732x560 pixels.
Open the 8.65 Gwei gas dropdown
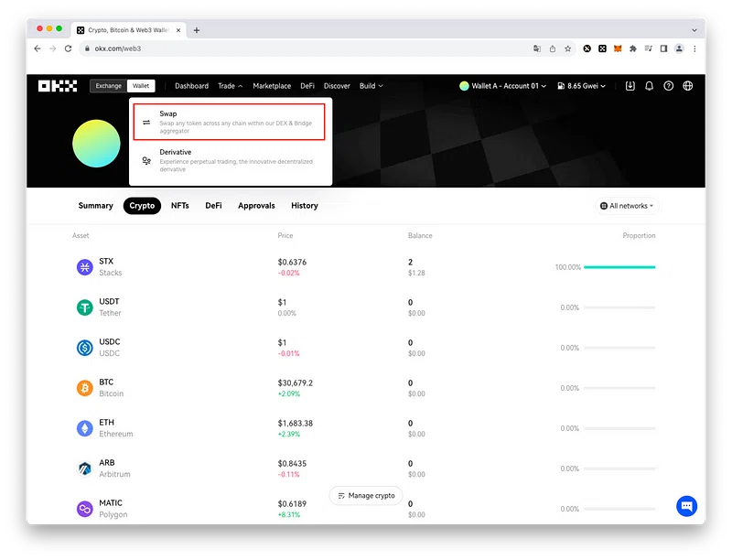pos(581,86)
